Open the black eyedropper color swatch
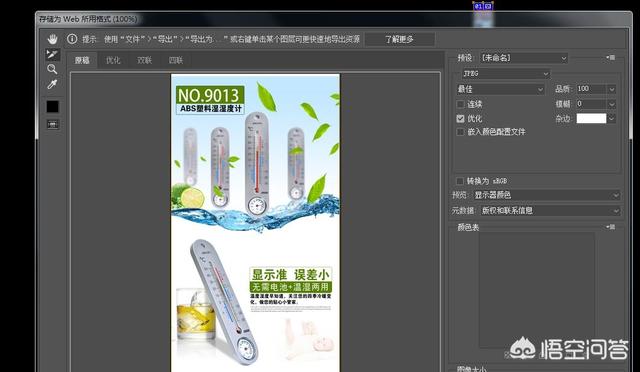Screen dimensions: 640x372 click(x=53, y=107)
